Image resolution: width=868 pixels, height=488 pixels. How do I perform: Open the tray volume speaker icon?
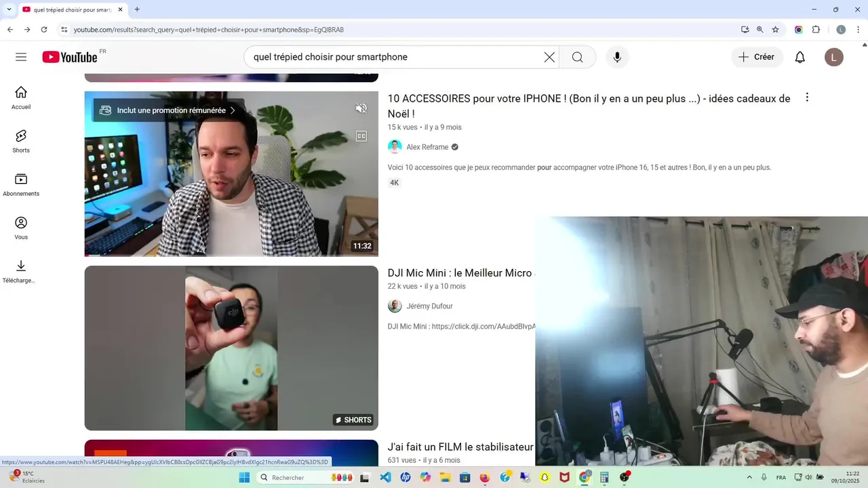point(808,477)
